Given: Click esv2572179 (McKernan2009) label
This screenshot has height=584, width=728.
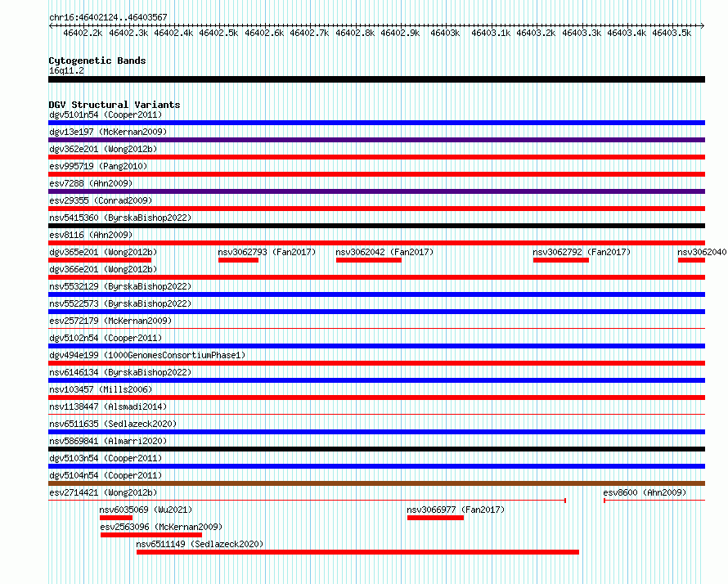Looking at the screenshot, I should [x=110, y=321].
